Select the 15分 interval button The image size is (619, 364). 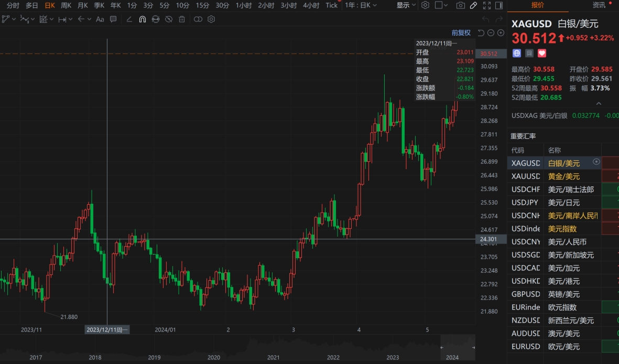[x=202, y=5]
